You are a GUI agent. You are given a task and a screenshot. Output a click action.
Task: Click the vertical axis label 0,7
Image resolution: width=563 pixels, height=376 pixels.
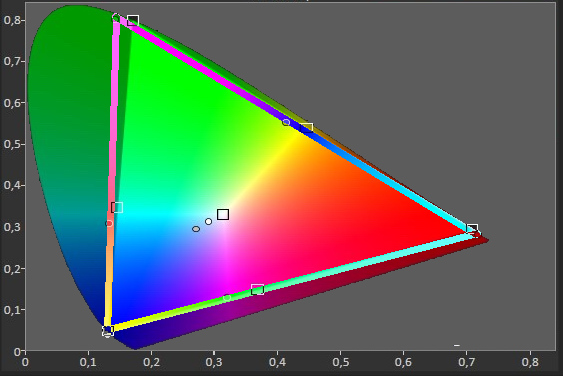(11, 61)
